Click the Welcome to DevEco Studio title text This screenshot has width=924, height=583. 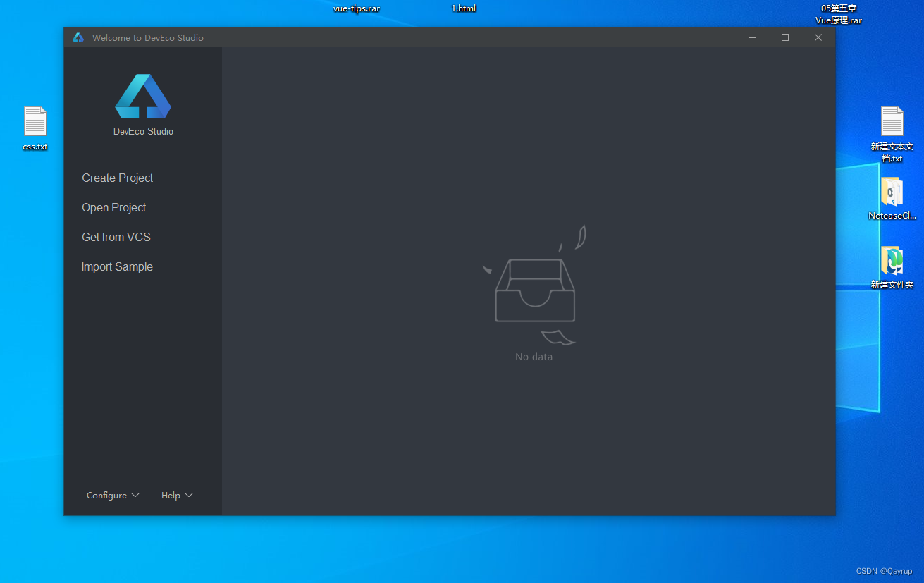[148, 38]
